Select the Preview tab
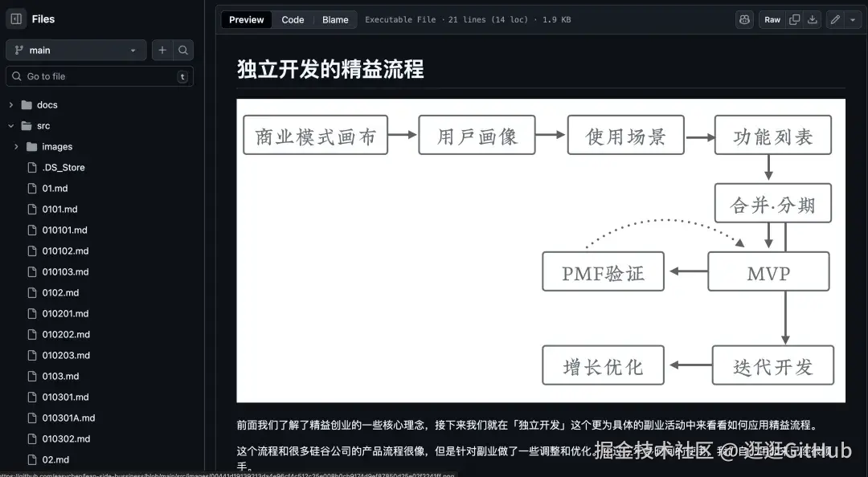Image resolution: width=868 pixels, height=477 pixels. coord(246,19)
